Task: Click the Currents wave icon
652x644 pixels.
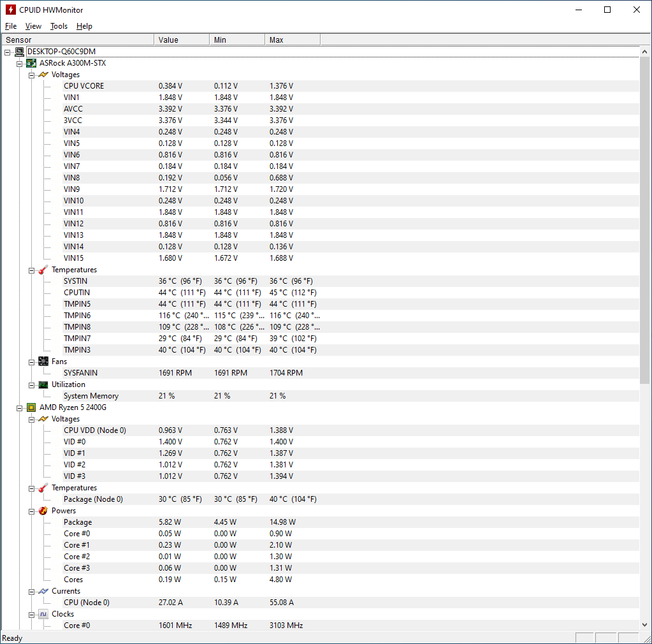Action: pos(43,591)
